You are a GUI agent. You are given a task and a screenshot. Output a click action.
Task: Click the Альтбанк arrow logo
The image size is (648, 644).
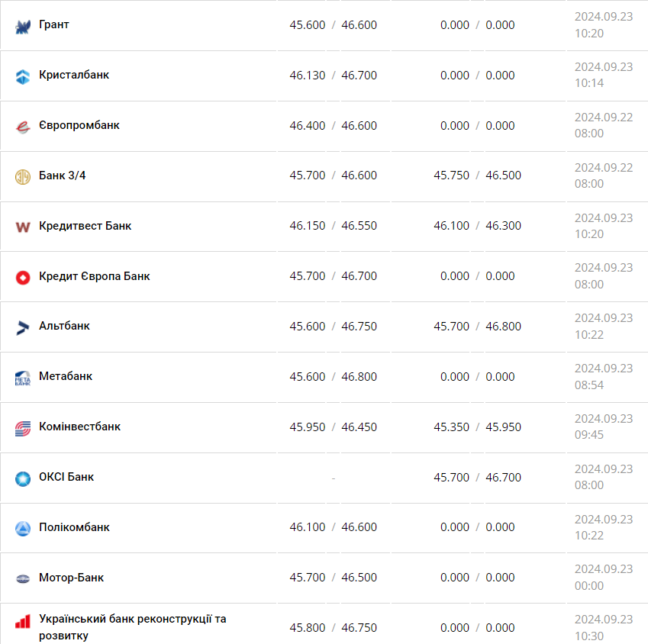[22, 327]
